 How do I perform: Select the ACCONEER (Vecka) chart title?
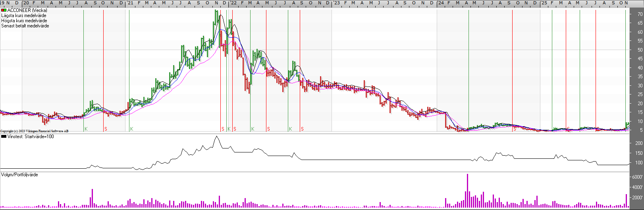(27, 10)
